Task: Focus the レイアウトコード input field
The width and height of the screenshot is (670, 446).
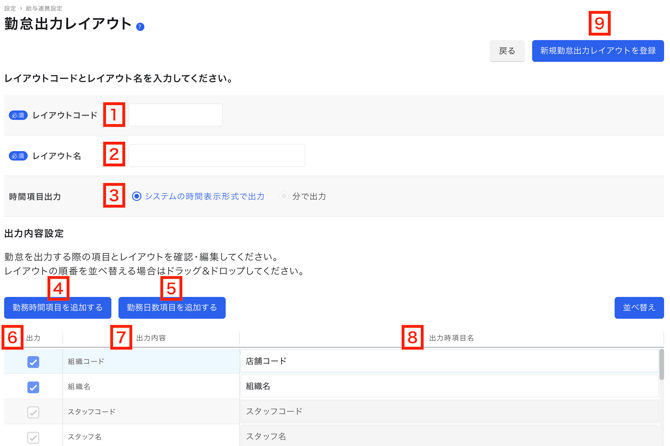Action: click(176, 115)
